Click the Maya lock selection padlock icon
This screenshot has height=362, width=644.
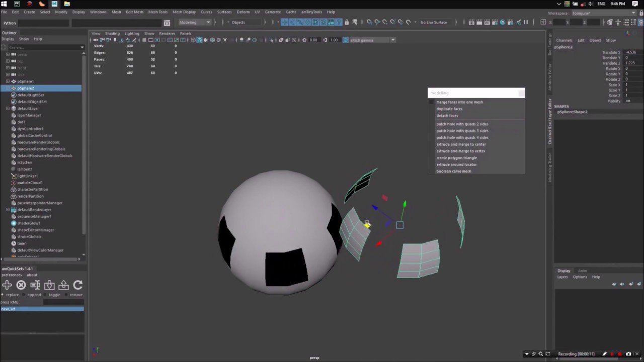347,22
